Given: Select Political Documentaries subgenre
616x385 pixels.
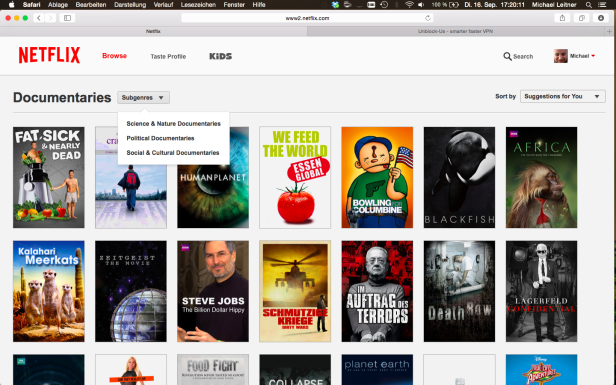Looking at the screenshot, I should (160, 138).
